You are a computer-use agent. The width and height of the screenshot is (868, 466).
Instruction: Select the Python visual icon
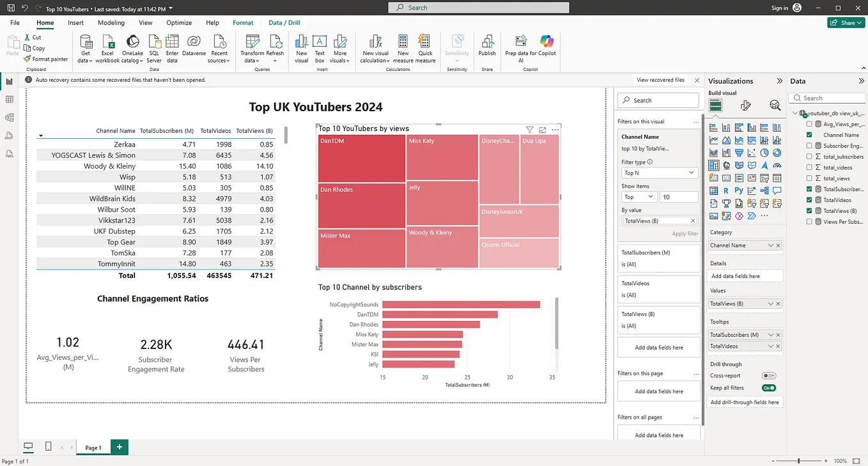pyautogui.click(x=739, y=190)
